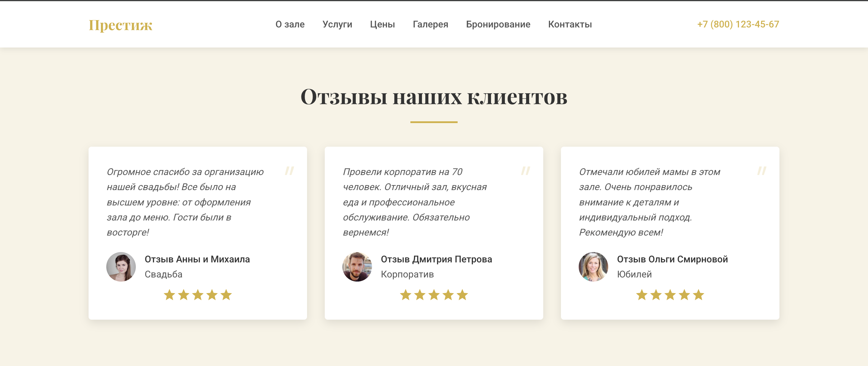Click the fifth star under Дмитрий Петров review

click(x=462, y=295)
